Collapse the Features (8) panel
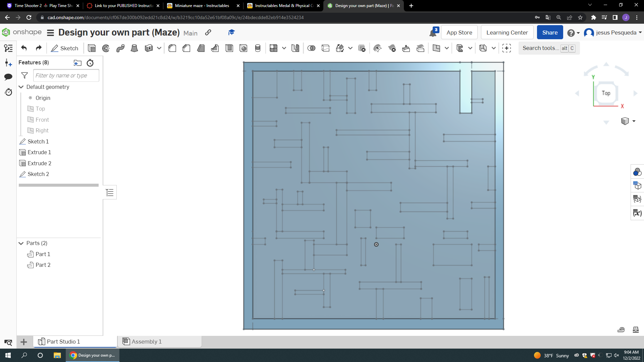Viewport: 644px width, 362px height. (x=34, y=62)
